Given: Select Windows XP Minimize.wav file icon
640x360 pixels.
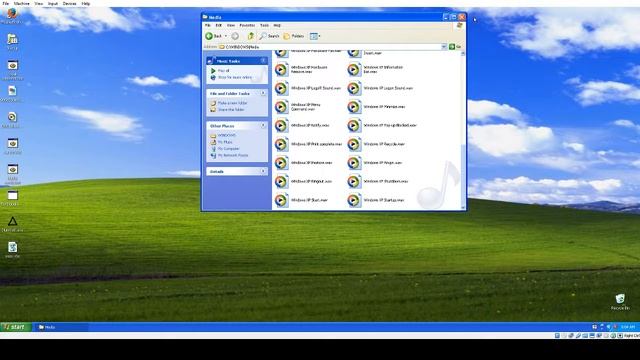Looking at the screenshot, I should click(x=354, y=107).
